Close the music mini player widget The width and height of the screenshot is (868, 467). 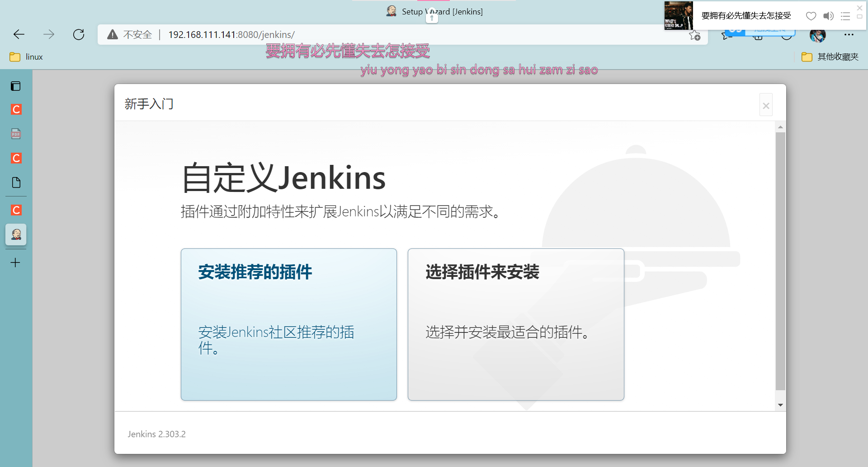(860, 8)
